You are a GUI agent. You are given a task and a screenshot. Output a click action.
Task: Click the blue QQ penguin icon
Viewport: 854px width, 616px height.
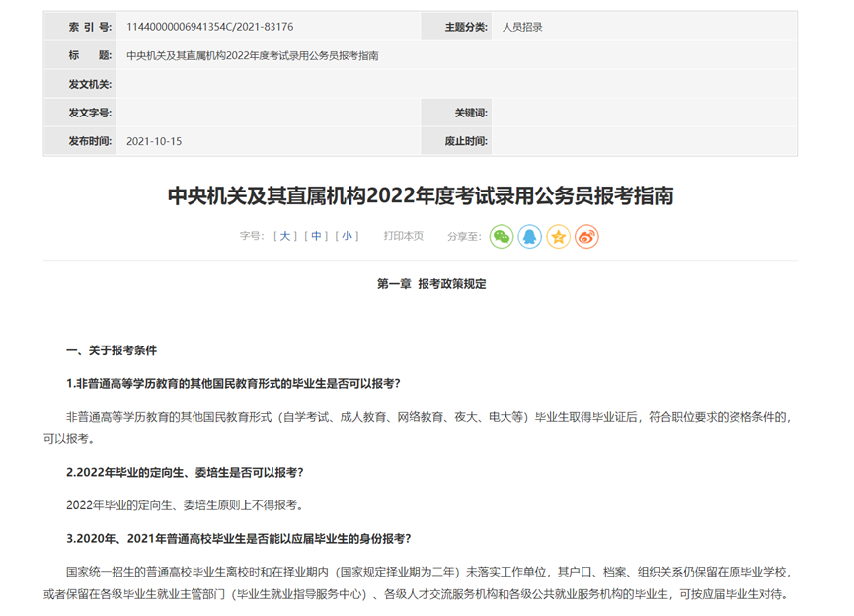[x=530, y=237]
